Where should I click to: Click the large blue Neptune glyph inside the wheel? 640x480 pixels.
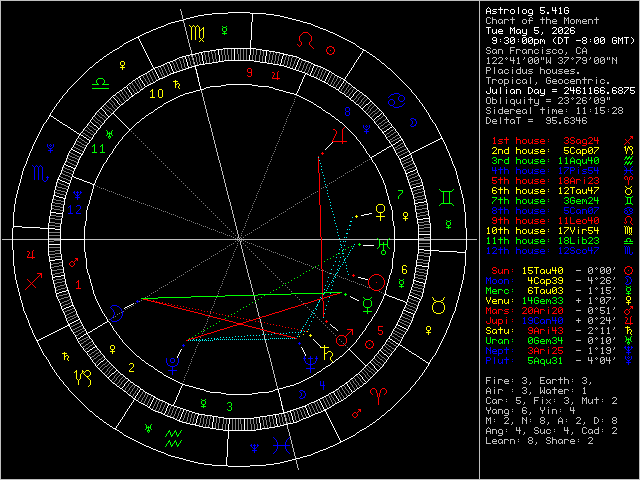coord(311,364)
